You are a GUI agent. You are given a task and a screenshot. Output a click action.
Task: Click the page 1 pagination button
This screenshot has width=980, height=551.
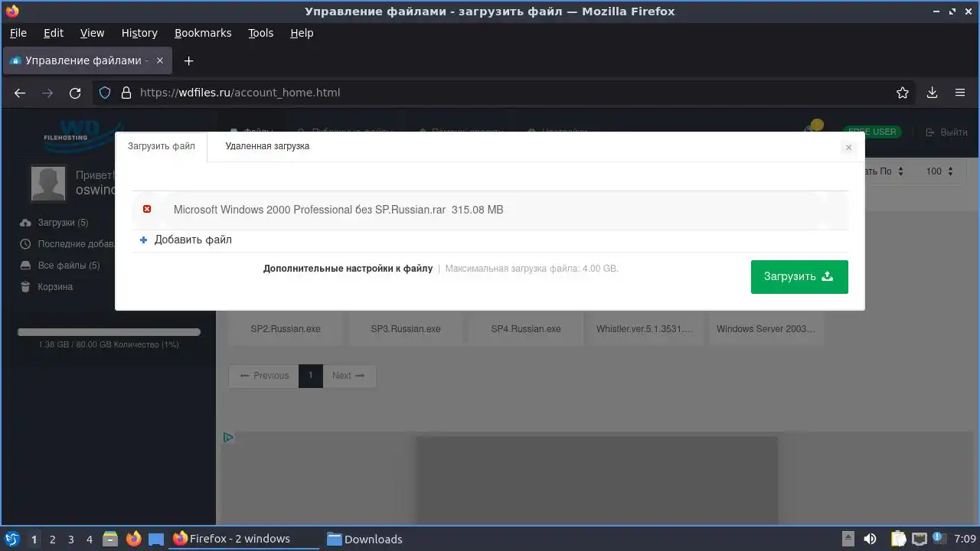(310, 376)
